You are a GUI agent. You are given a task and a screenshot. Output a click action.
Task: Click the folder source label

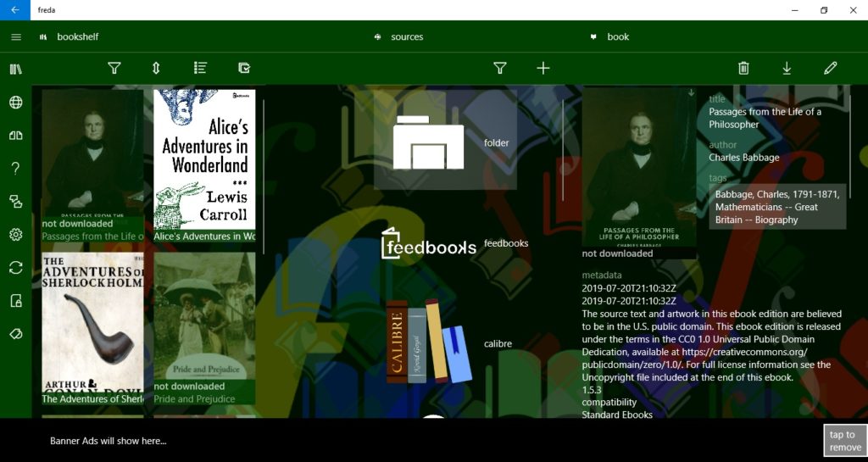pyautogui.click(x=496, y=142)
